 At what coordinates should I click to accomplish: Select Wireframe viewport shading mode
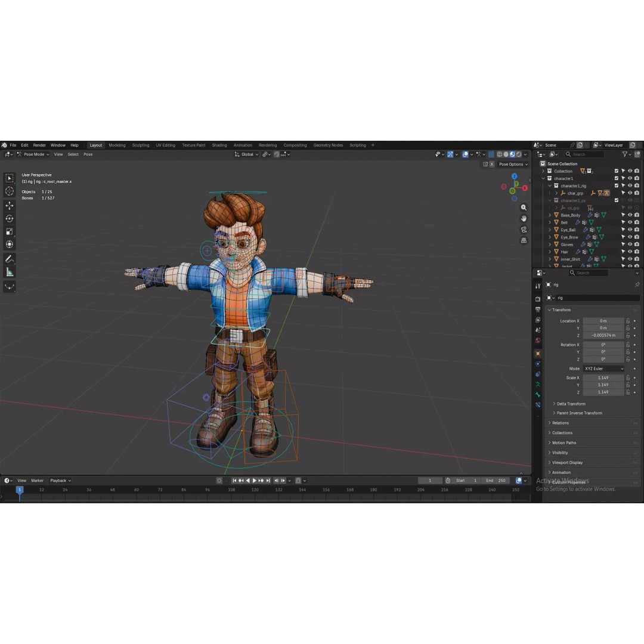[x=500, y=154]
